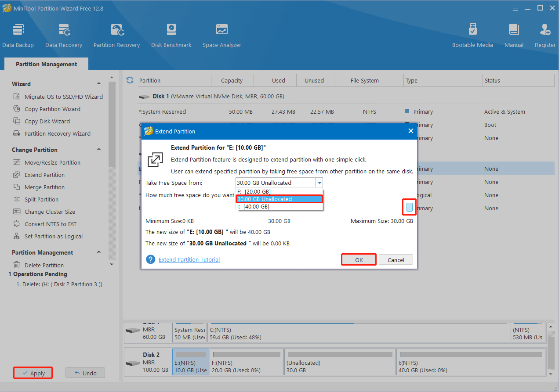The image size is (559, 392).
Task: Select the pending Delete H: operation
Action: [x=59, y=284]
